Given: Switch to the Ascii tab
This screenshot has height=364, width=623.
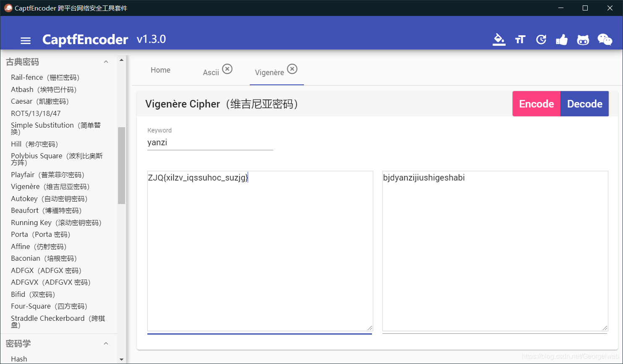Looking at the screenshot, I should click(211, 73).
